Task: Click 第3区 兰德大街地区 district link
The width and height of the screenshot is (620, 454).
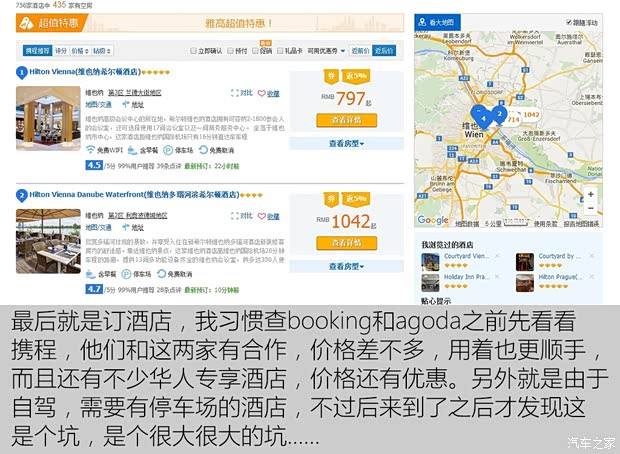Action: click(x=135, y=93)
